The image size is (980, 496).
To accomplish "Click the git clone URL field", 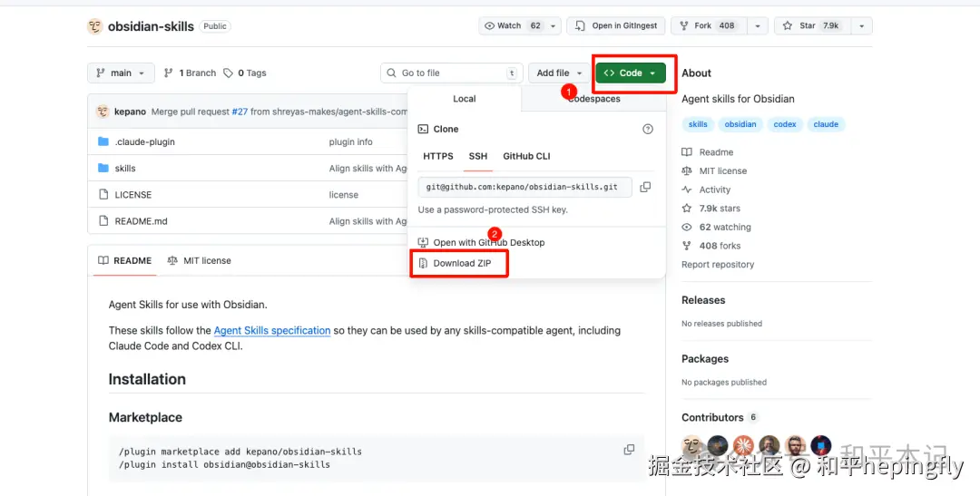I will [x=525, y=187].
